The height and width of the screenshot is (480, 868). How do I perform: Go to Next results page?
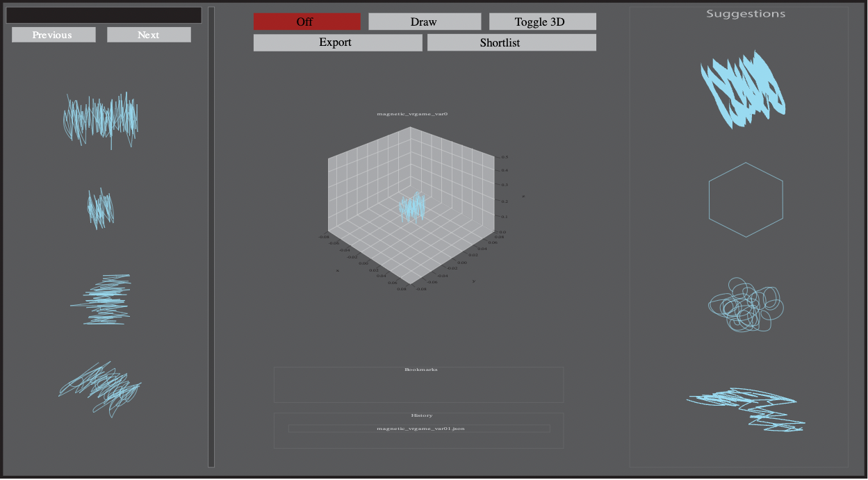[x=149, y=35]
